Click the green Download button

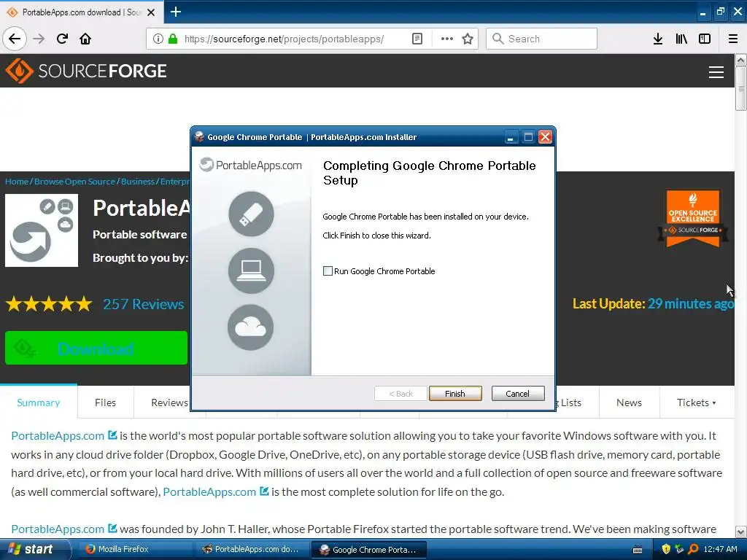tap(96, 348)
